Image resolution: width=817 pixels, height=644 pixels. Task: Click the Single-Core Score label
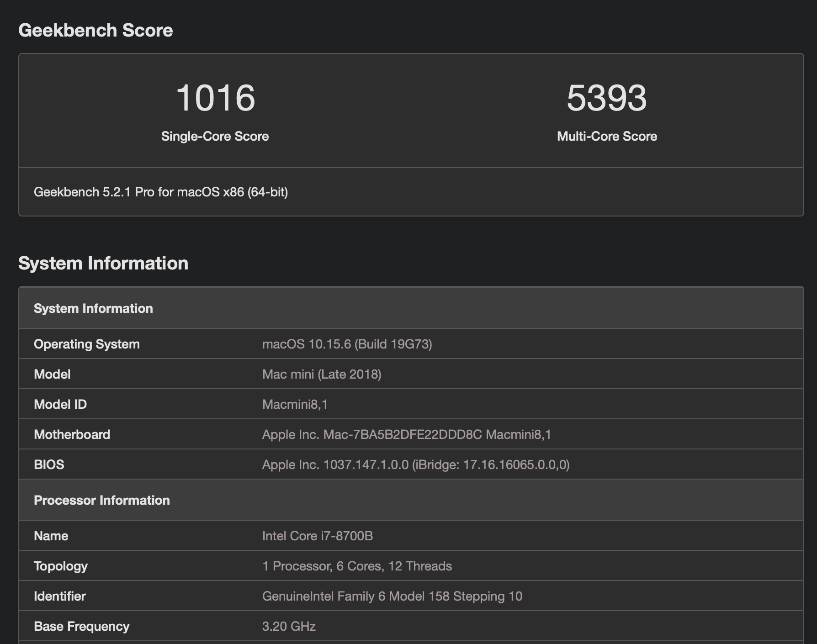coord(215,136)
